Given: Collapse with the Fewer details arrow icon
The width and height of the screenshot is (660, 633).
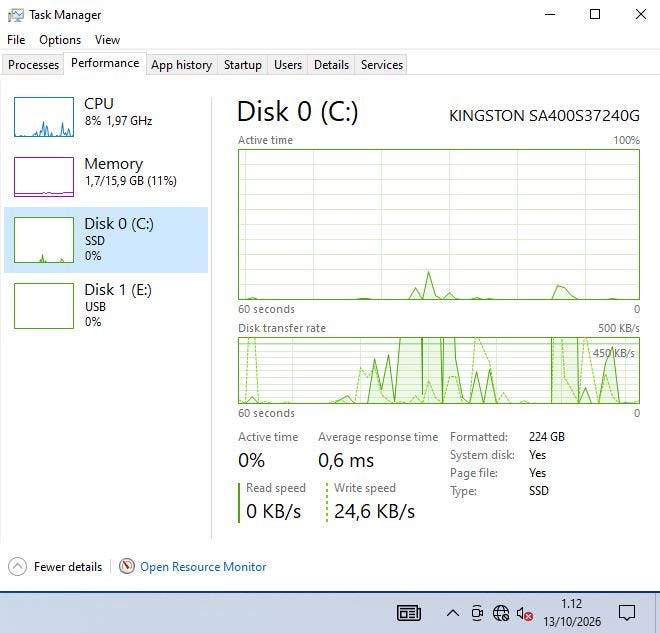Looking at the screenshot, I should tap(17, 567).
